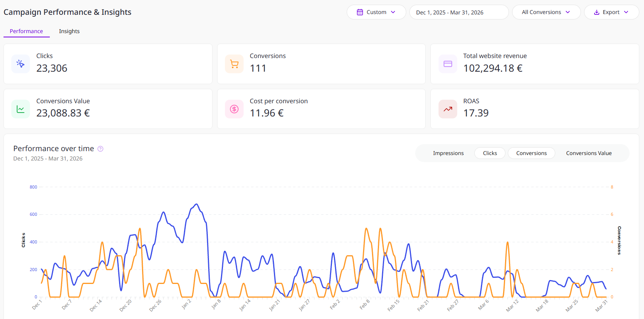
Task: Click the Dec 1 x-axis label
Action: [x=37, y=304]
